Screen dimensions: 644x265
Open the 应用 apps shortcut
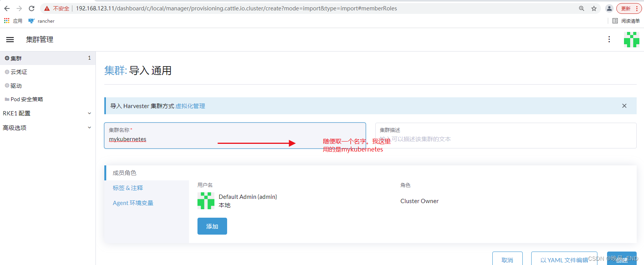click(13, 21)
